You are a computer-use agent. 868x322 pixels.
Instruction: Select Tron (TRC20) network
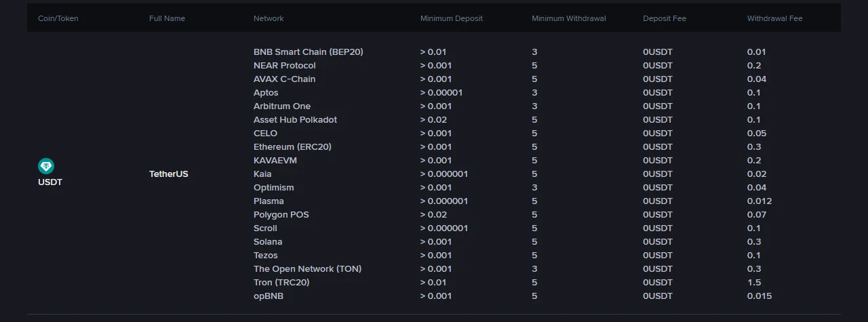click(x=282, y=283)
